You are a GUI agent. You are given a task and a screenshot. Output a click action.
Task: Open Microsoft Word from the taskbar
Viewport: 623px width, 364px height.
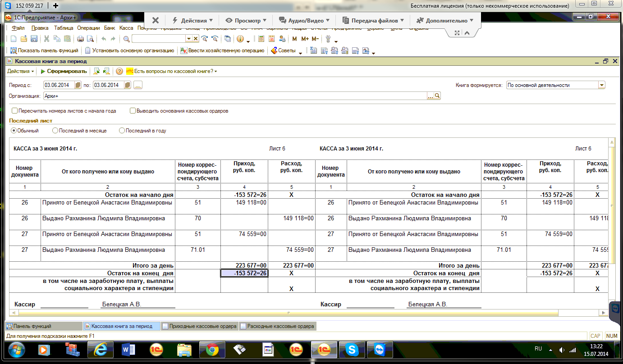(128, 349)
